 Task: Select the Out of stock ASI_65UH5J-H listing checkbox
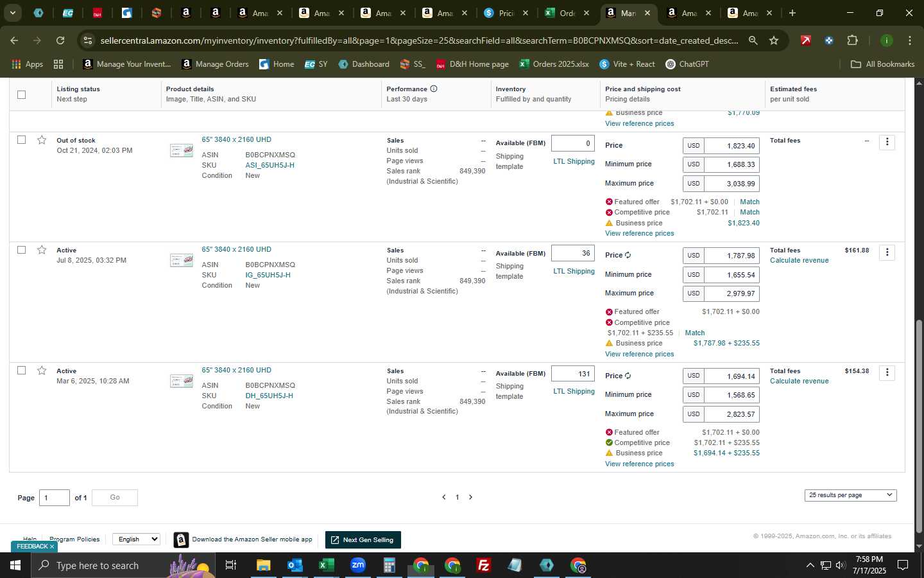[21, 139]
